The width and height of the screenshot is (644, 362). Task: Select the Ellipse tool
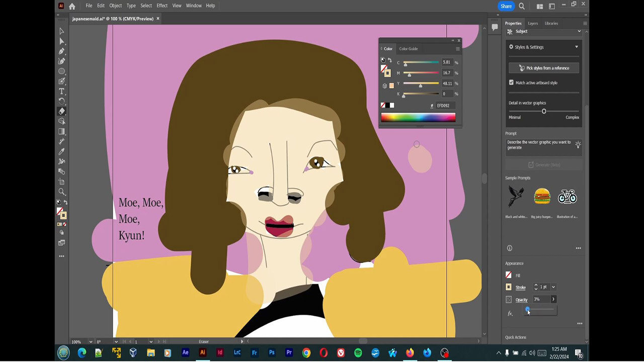coord(62,71)
